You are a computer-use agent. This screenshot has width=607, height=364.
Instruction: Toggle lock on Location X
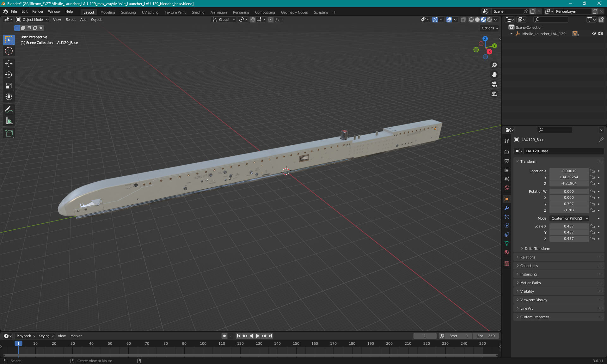593,171
